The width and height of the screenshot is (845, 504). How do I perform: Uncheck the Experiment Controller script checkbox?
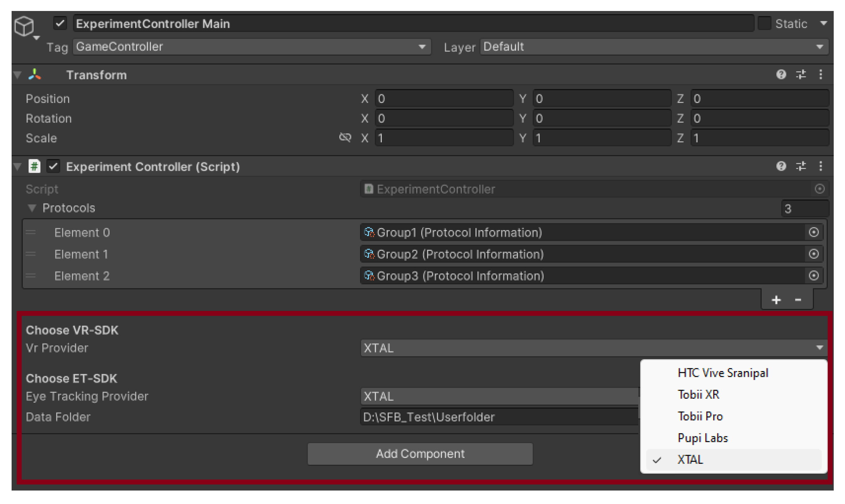click(x=53, y=166)
